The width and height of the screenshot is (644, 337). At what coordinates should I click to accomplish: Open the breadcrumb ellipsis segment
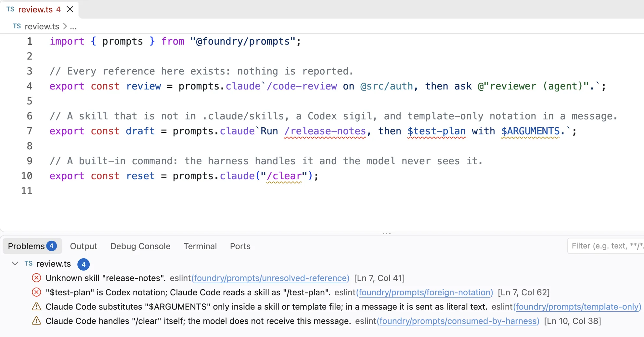[73, 26]
